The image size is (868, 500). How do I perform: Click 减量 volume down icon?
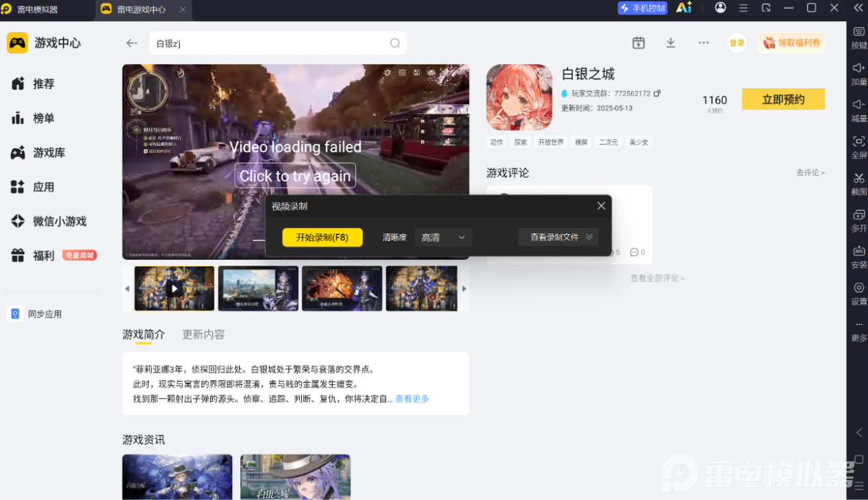coord(858,110)
